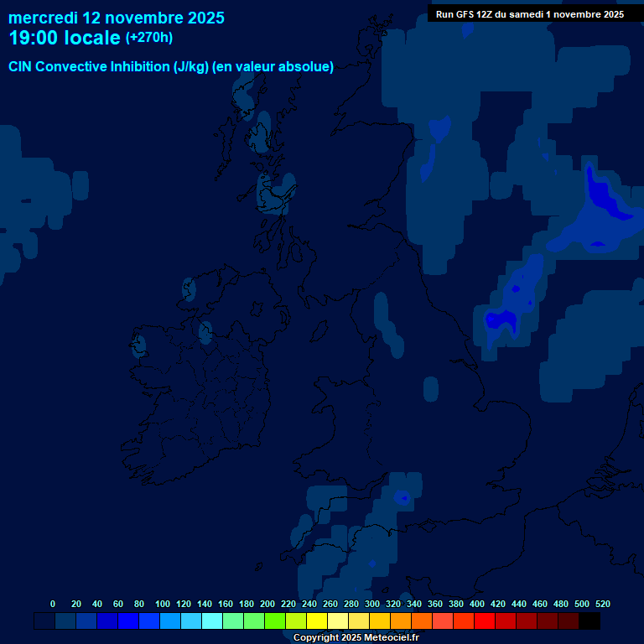Choose the first, darkest navy legend swatch
The width and height of the screenshot is (644, 644).
click(44, 621)
